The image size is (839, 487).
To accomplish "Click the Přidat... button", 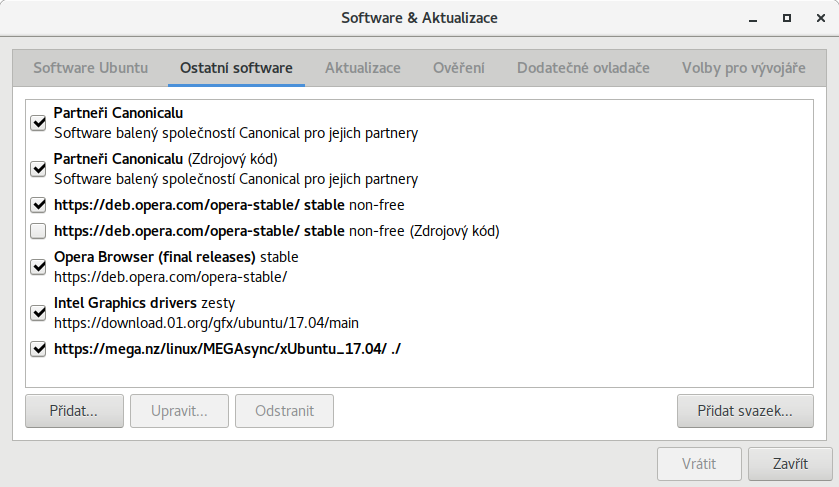I will pyautogui.click(x=74, y=410).
